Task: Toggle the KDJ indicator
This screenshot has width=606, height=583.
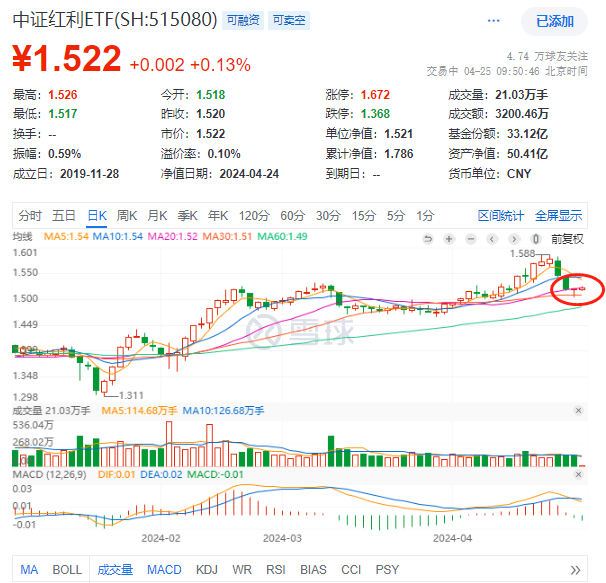Action: (x=207, y=569)
